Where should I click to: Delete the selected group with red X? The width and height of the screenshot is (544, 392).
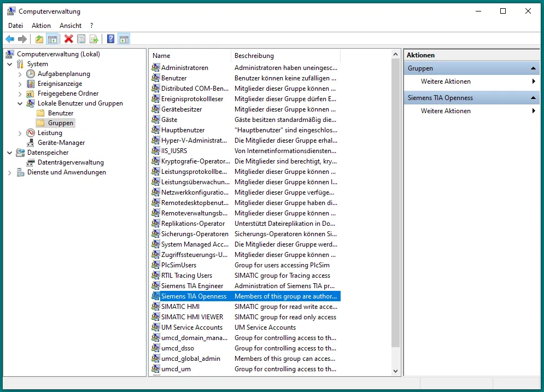point(69,39)
